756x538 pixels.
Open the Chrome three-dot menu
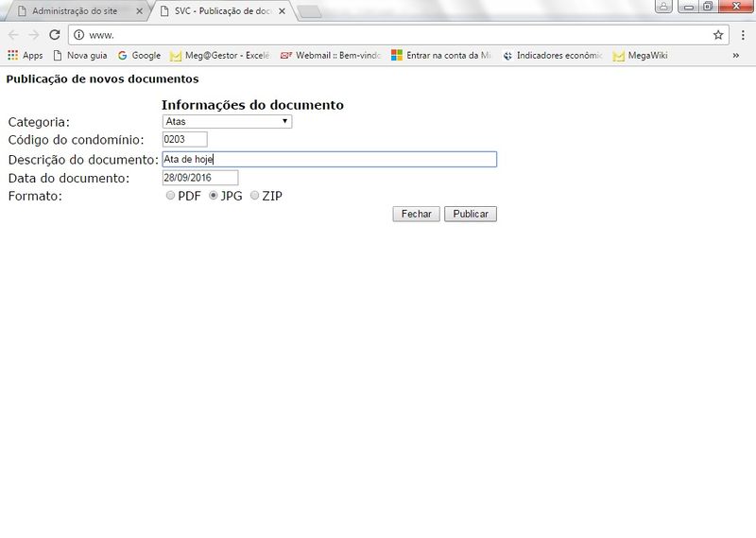click(x=743, y=34)
